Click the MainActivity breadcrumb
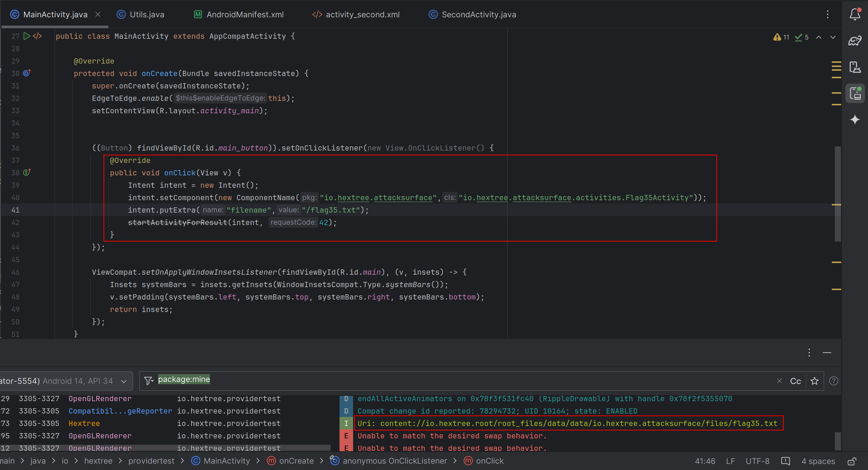This screenshot has height=470, width=868. pyautogui.click(x=221, y=461)
